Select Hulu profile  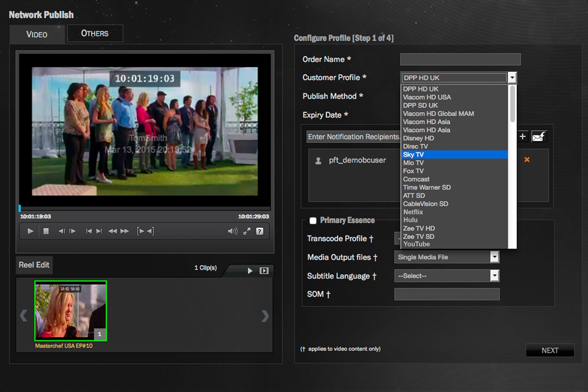click(x=454, y=220)
